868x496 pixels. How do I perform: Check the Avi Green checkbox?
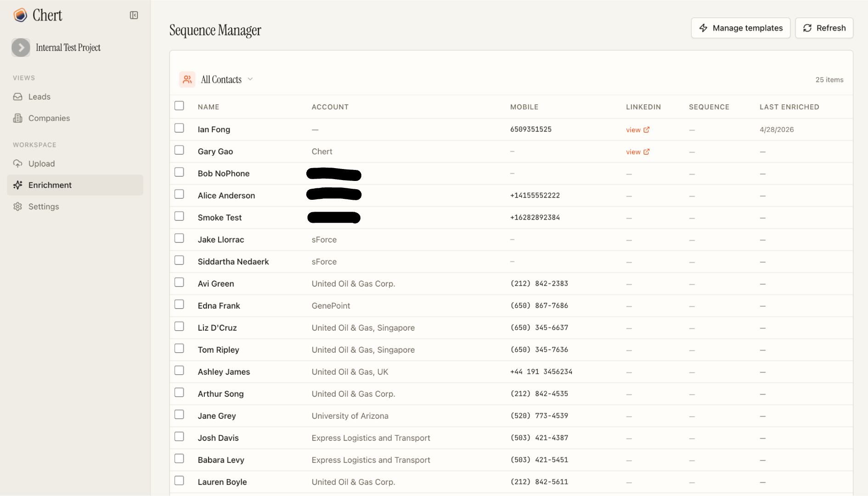(x=179, y=282)
